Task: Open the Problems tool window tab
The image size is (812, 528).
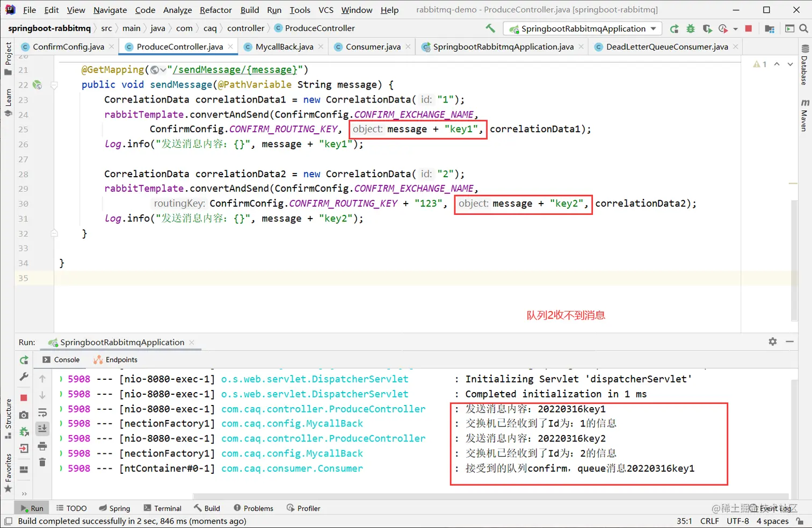Action: click(x=253, y=508)
